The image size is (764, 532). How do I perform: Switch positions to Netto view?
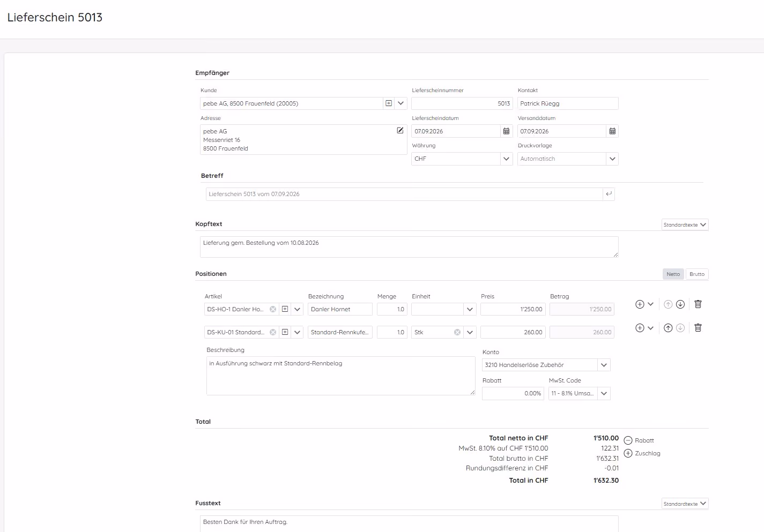673,274
